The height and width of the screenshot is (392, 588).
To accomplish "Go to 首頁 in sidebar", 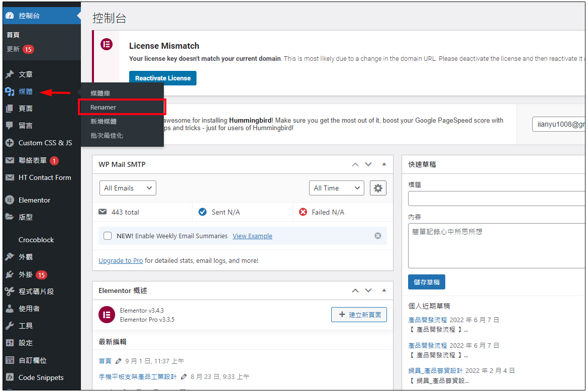I will (x=13, y=35).
